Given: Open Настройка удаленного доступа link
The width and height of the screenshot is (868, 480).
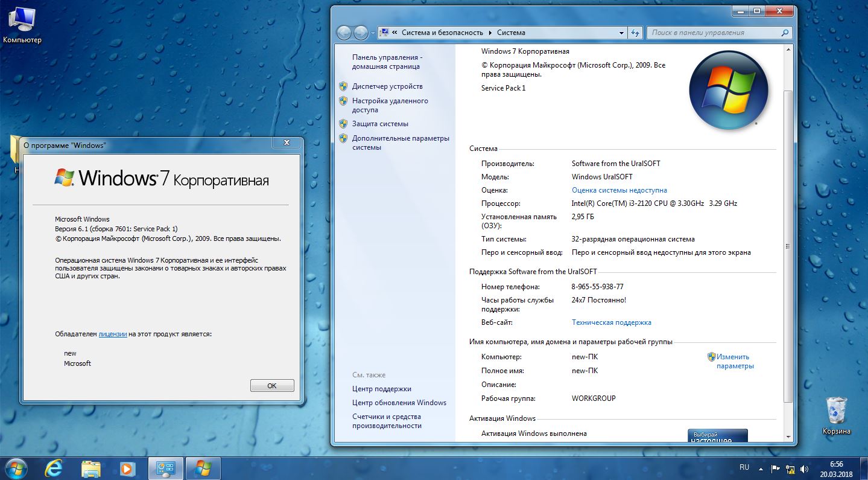Looking at the screenshot, I should coord(390,105).
